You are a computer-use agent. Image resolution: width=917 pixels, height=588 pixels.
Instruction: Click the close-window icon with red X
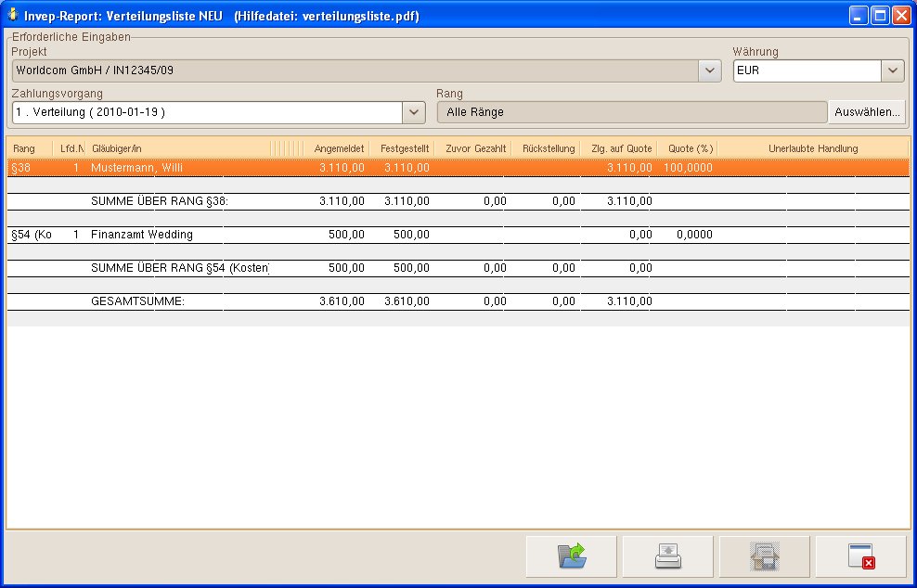pos(861,556)
